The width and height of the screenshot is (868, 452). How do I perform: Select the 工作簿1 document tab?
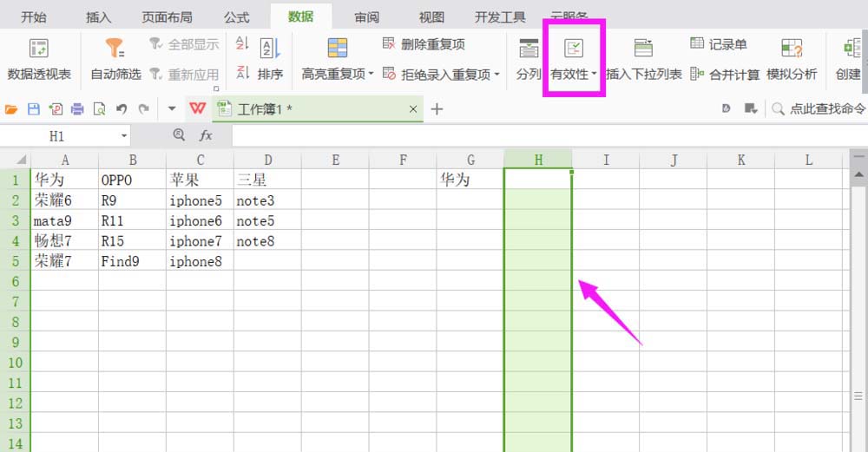[317, 109]
